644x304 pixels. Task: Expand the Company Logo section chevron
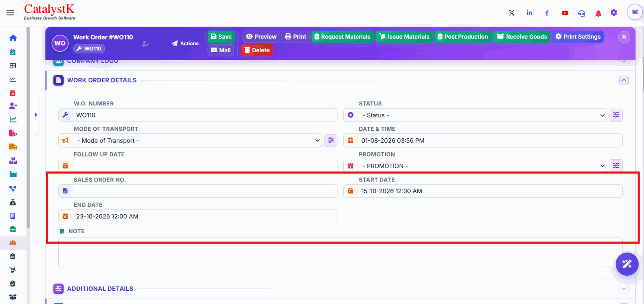[624, 62]
